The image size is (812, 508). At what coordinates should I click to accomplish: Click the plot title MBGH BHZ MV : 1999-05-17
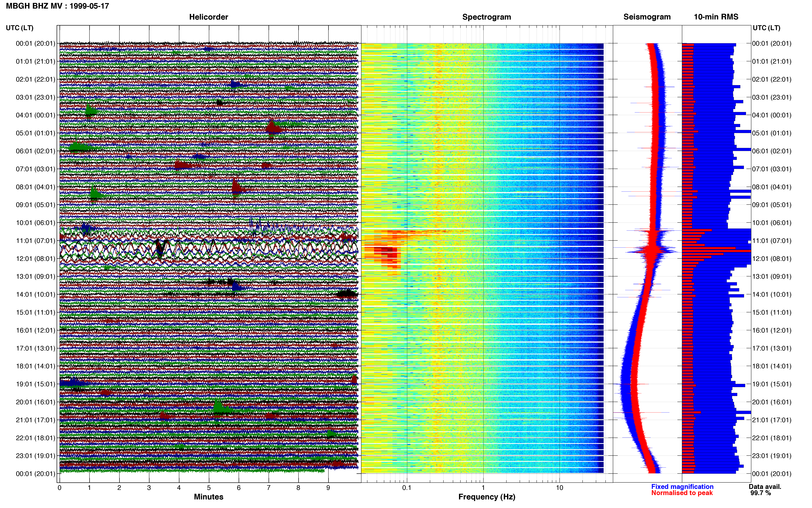point(57,6)
